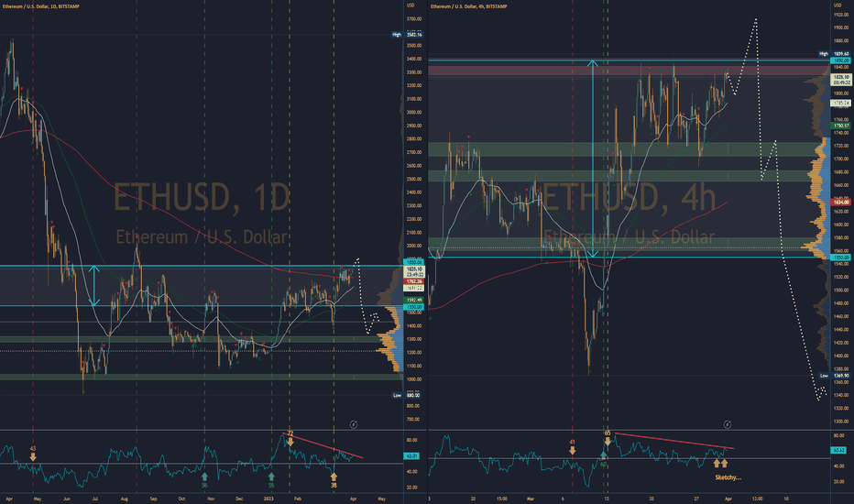Click the lightning icon on the 1D chart
The image size is (854, 504).
pos(354,424)
